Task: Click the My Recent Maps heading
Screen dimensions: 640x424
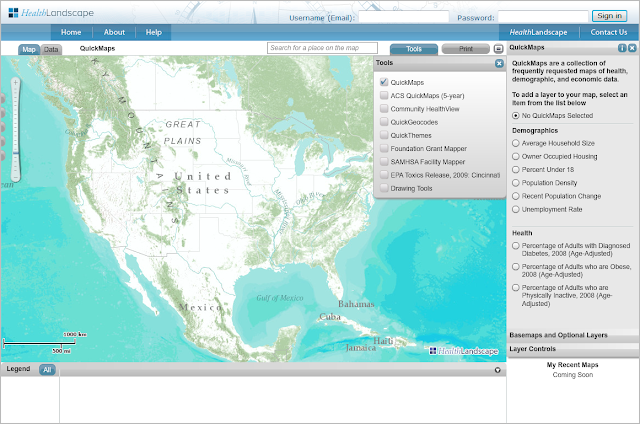Action: pos(572,365)
